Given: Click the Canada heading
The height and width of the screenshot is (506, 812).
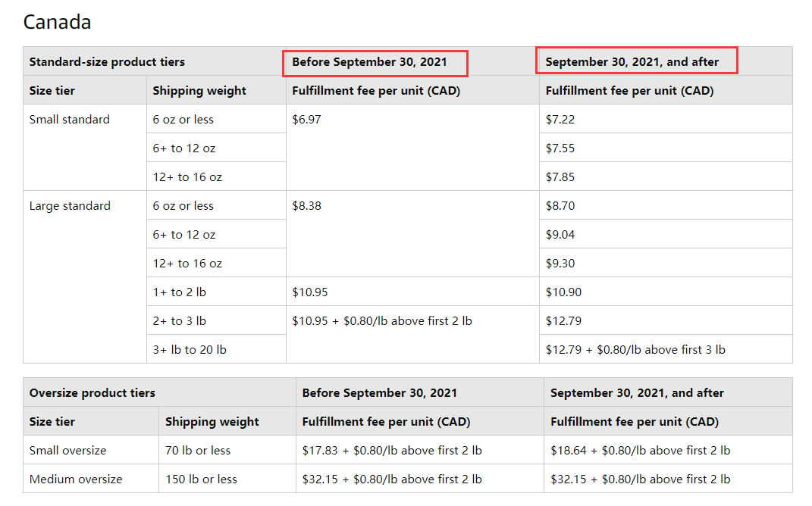Looking at the screenshot, I should 57,22.
